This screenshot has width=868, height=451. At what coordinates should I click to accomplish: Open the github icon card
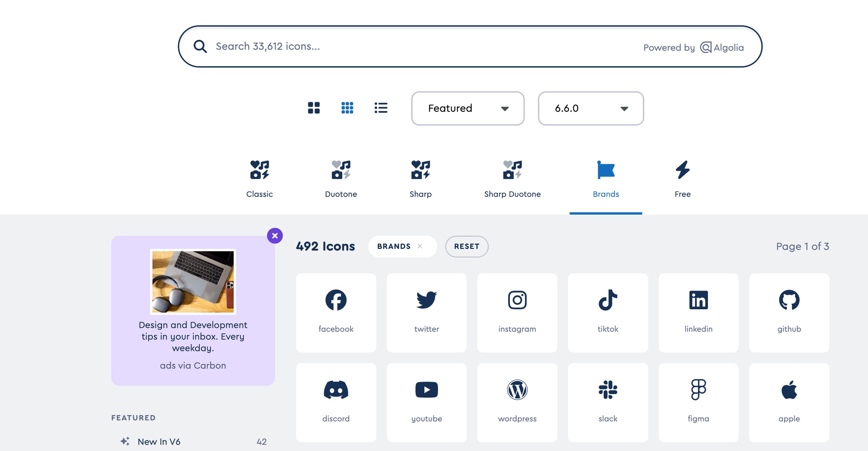point(789,312)
